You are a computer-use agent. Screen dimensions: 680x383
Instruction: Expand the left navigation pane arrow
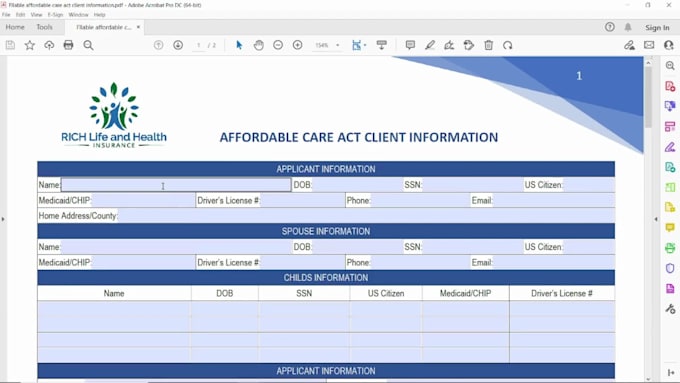3,219
